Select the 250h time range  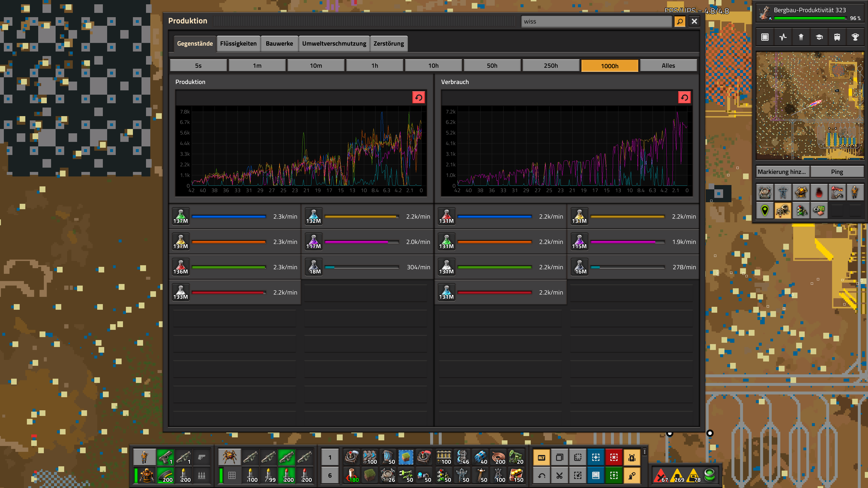[x=551, y=66]
